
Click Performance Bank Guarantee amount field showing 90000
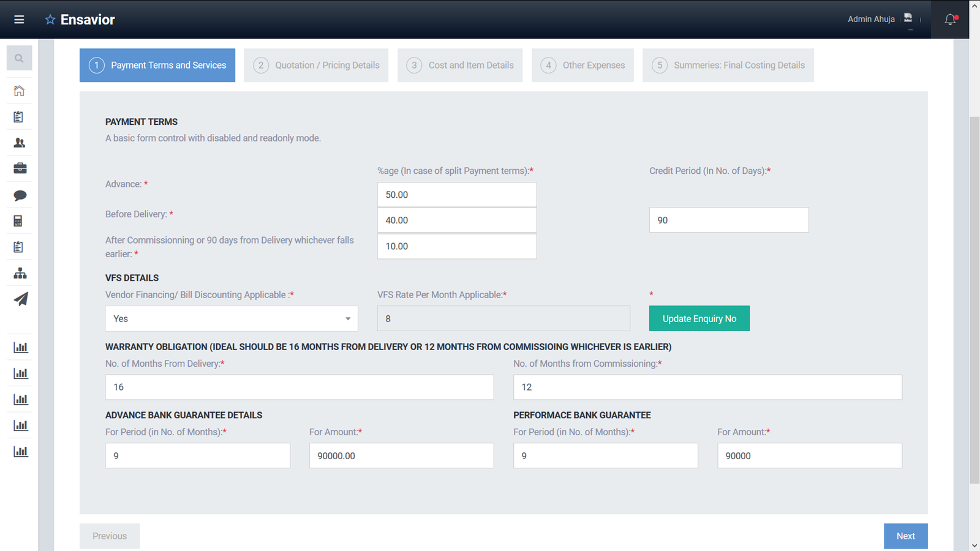tap(810, 455)
